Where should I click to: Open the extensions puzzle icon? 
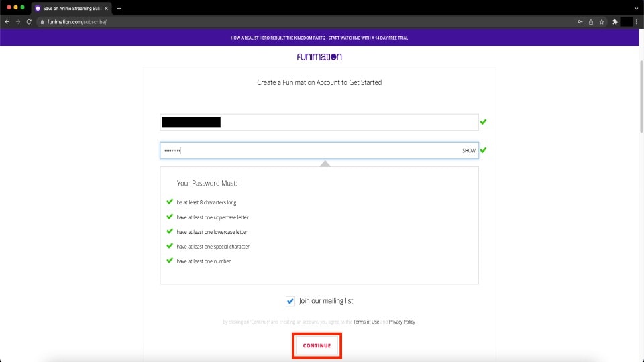pos(615,22)
